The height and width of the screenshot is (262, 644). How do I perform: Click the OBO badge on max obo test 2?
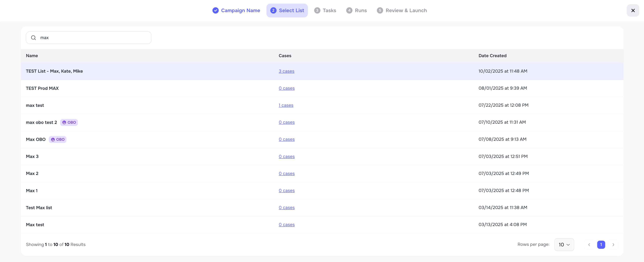pos(69,122)
